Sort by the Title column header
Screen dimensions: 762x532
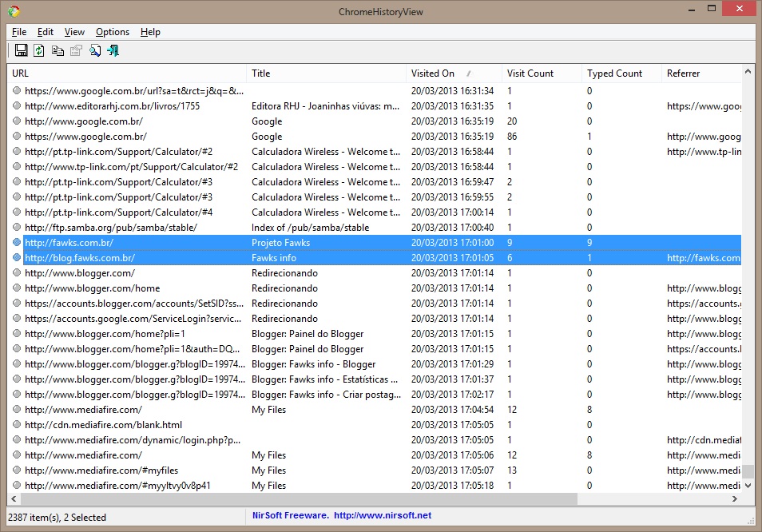(326, 73)
